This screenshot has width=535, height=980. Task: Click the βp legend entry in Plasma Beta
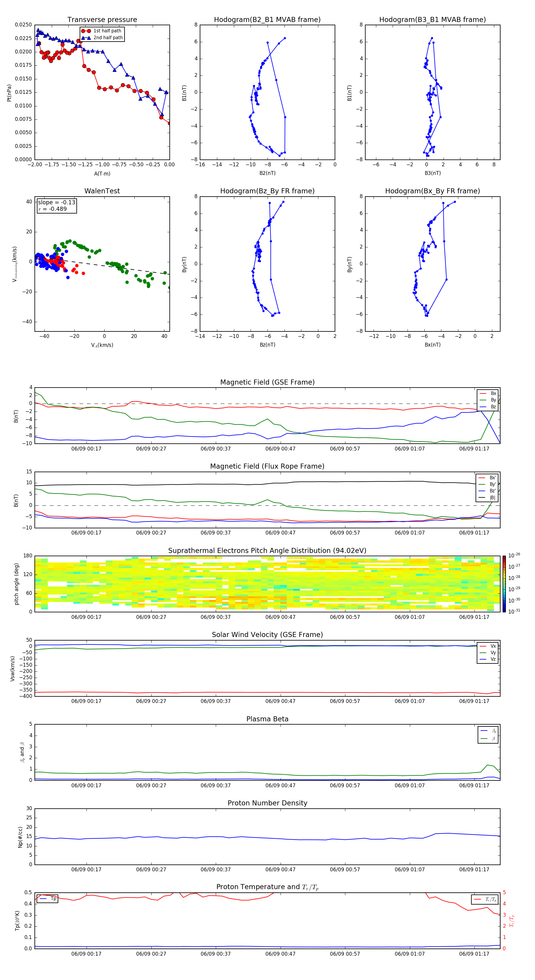488,731
